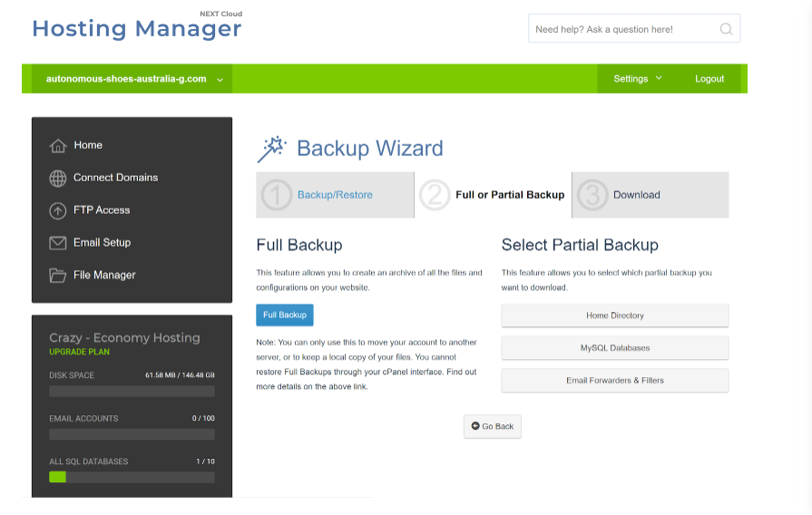Select Home Directory partial backup
812x515 pixels.
tap(615, 316)
